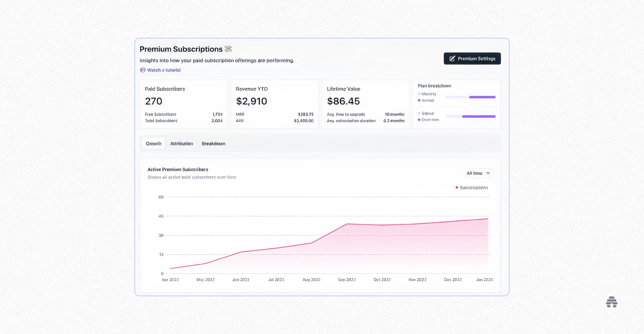Toggle the Annual plan legend entry

pos(427,100)
